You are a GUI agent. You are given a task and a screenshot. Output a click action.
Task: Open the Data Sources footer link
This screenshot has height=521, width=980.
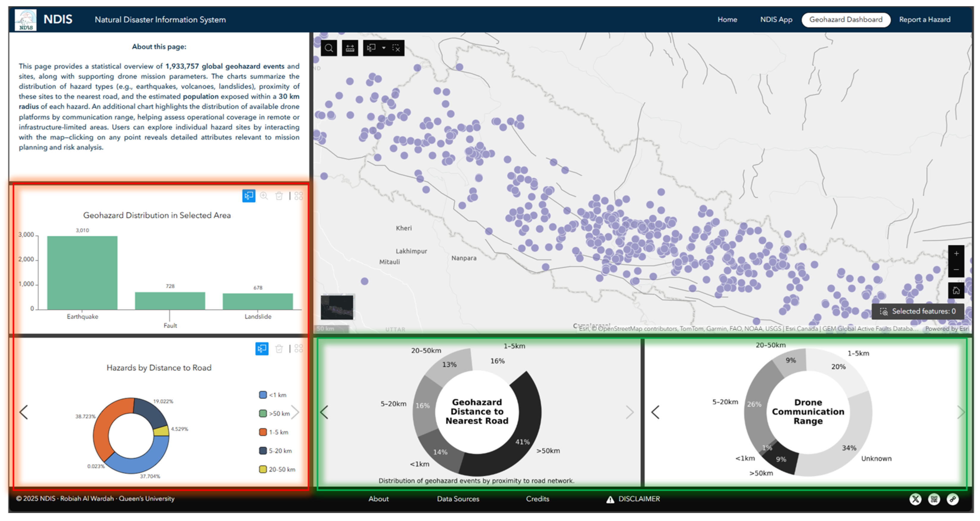458,499
